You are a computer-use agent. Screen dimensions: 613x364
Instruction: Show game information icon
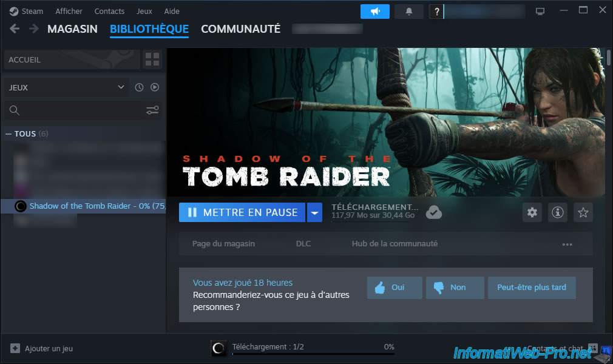coord(558,212)
